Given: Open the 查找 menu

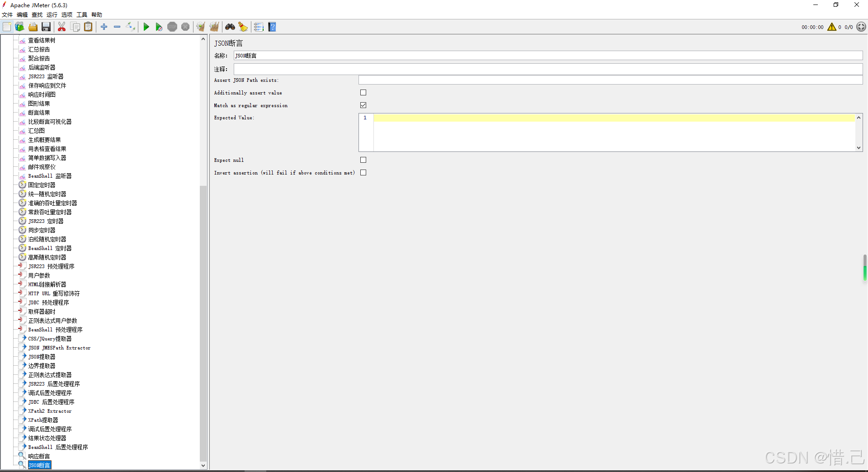Looking at the screenshot, I should (37, 15).
